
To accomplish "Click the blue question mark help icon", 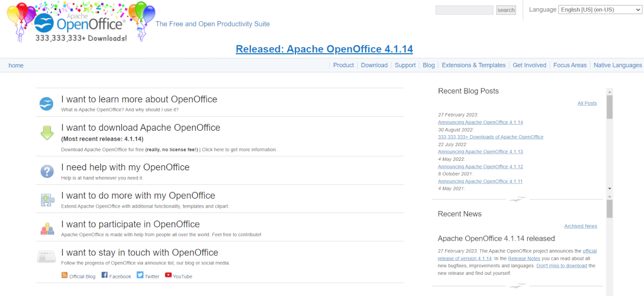I will 47,171.
